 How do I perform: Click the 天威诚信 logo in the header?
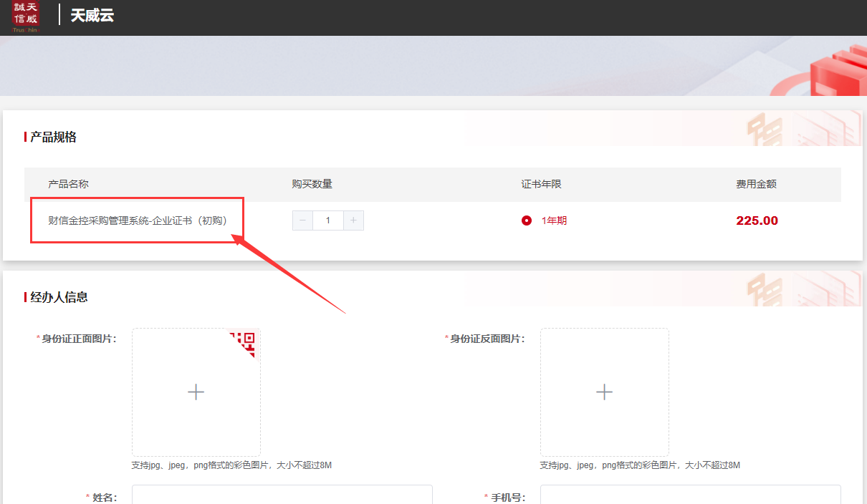click(26, 16)
